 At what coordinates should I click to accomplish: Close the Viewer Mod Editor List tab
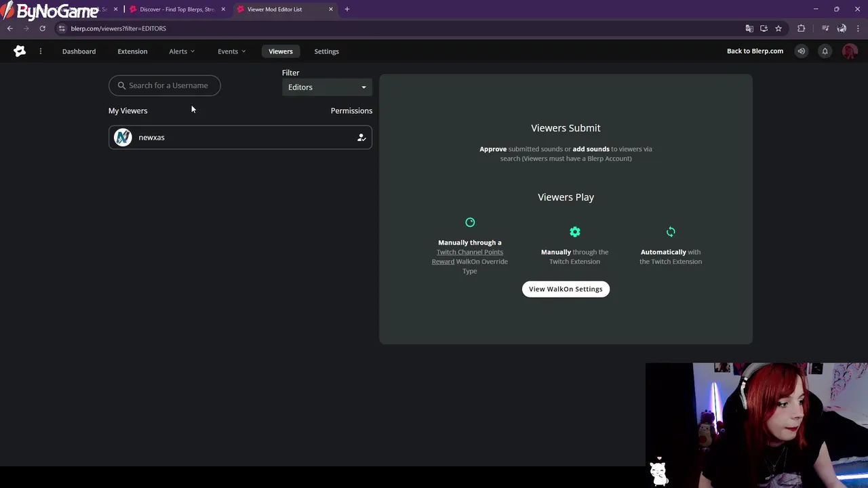(331, 9)
